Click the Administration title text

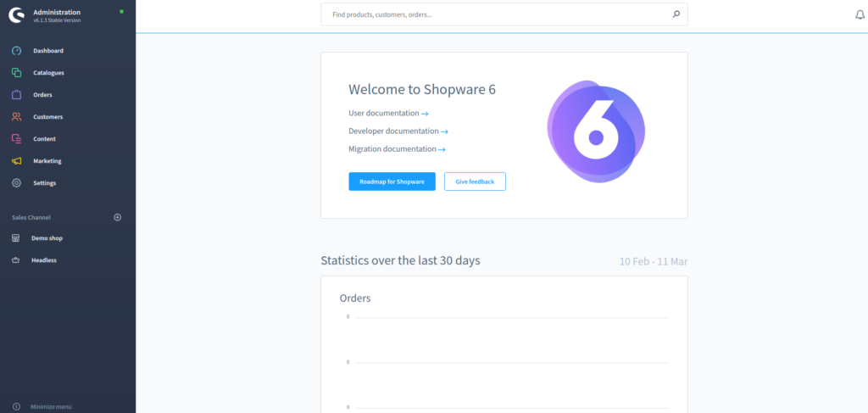tap(57, 12)
